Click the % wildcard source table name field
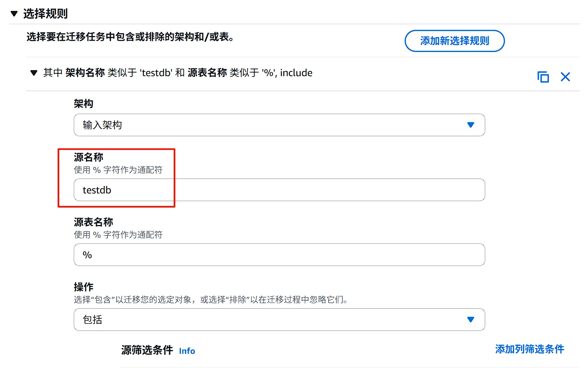588x372 pixels. click(x=279, y=255)
